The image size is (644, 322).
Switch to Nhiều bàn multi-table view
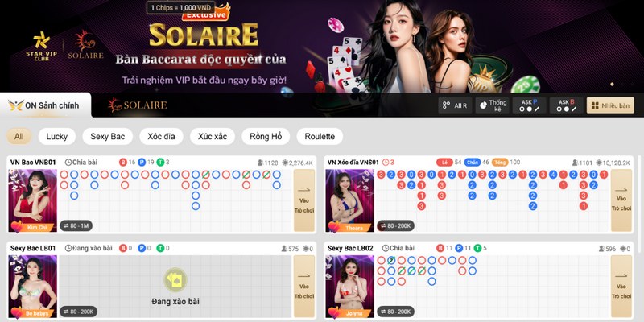(x=610, y=105)
